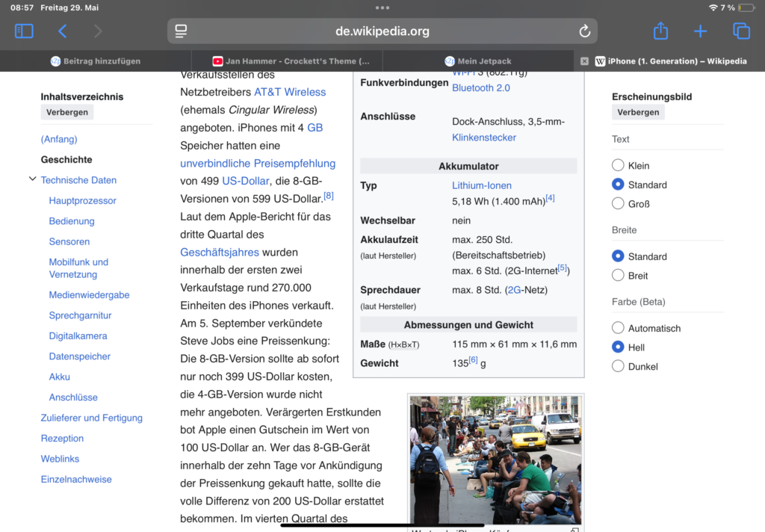
Task: Open the reader page menu icon
Action: coord(181,31)
